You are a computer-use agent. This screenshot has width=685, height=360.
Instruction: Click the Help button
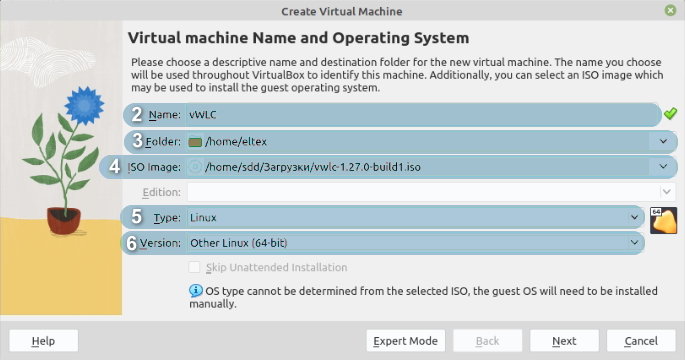pyautogui.click(x=44, y=341)
